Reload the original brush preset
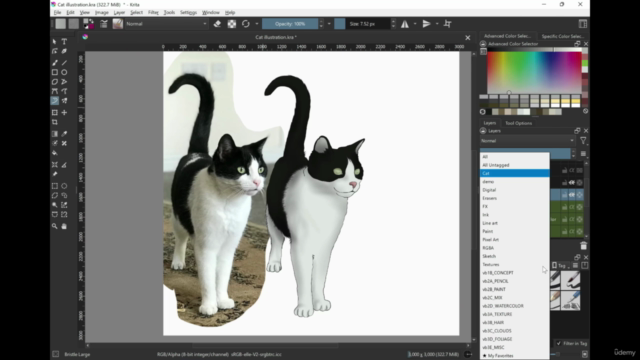Image resolution: width=640 pixels, height=360 pixels. click(x=245, y=24)
